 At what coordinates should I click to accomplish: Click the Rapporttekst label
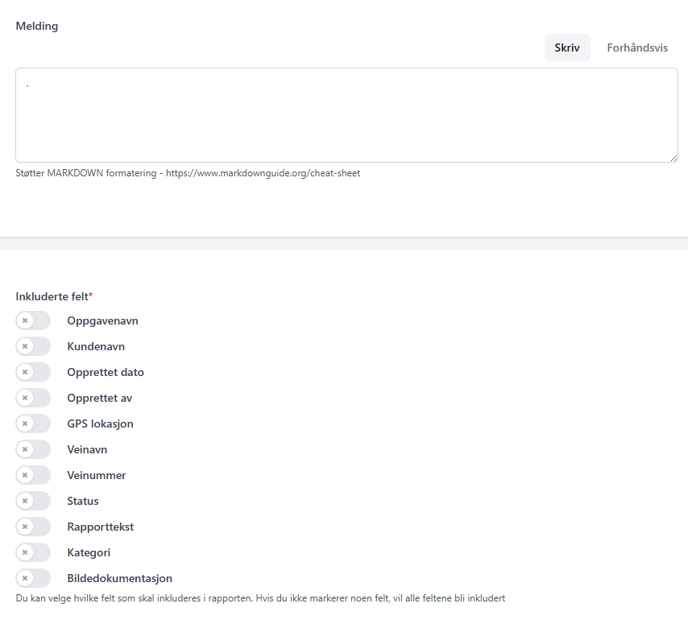100,527
